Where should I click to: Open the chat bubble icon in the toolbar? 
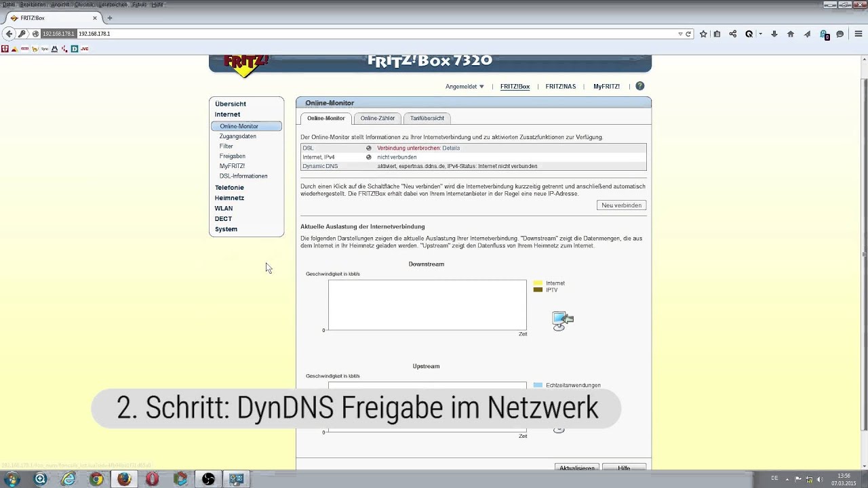(840, 34)
